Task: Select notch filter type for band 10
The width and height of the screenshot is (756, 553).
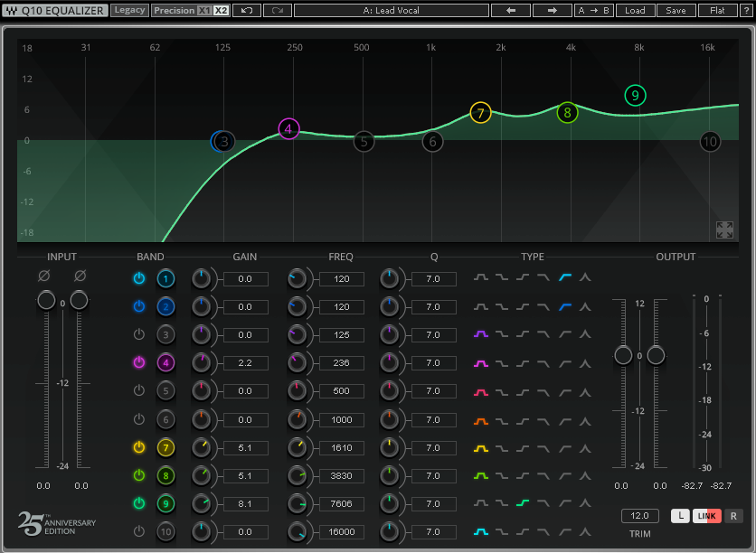Action: tap(585, 532)
